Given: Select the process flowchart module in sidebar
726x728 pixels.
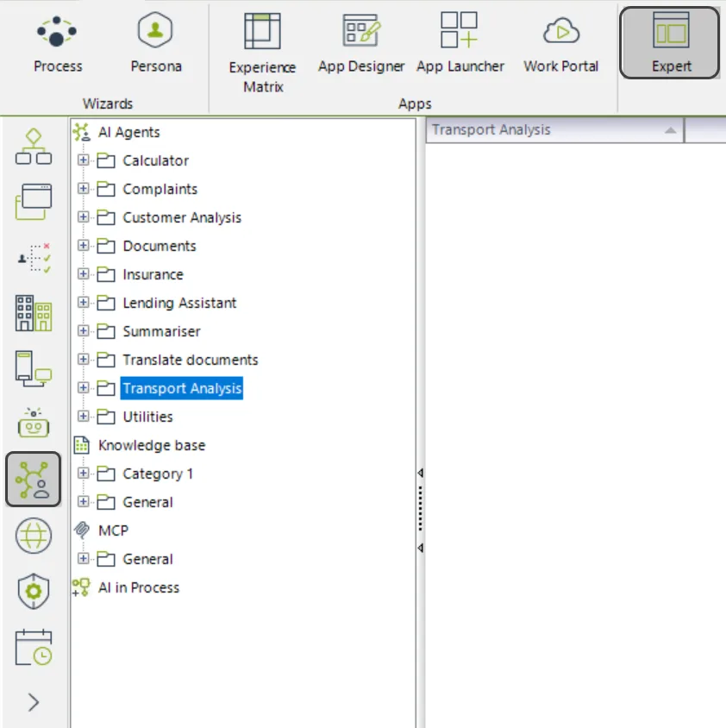Looking at the screenshot, I should click(34, 147).
